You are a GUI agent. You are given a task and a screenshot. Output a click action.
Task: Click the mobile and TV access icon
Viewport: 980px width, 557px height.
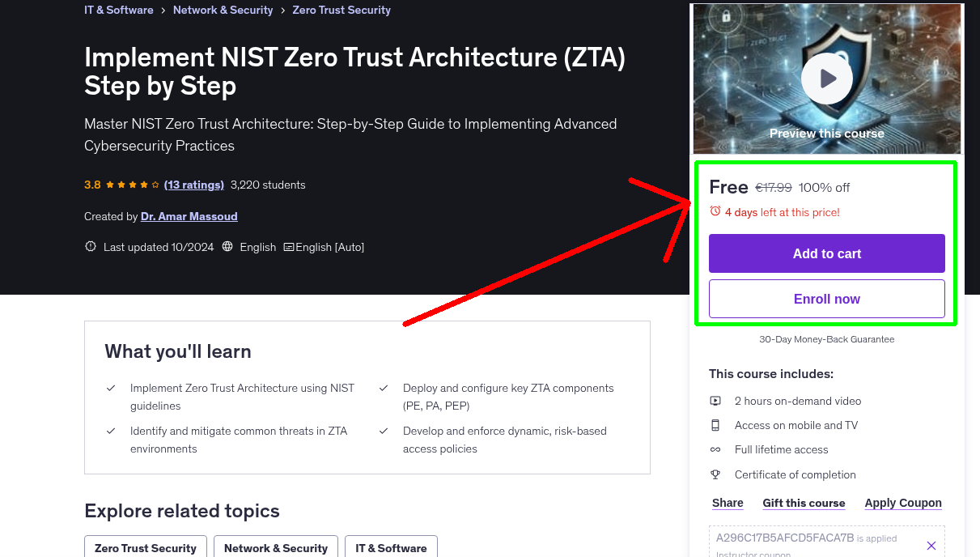[715, 425]
